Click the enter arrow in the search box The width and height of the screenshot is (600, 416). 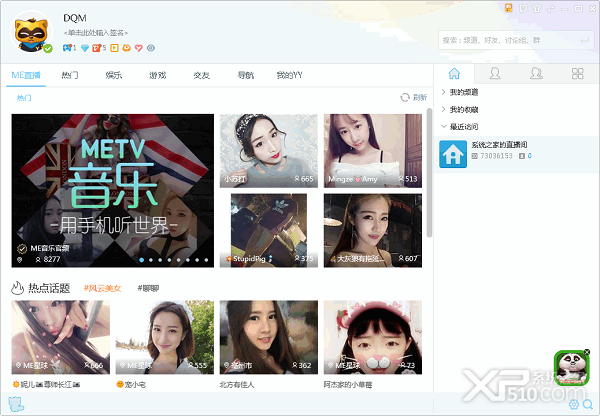(584, 40)
